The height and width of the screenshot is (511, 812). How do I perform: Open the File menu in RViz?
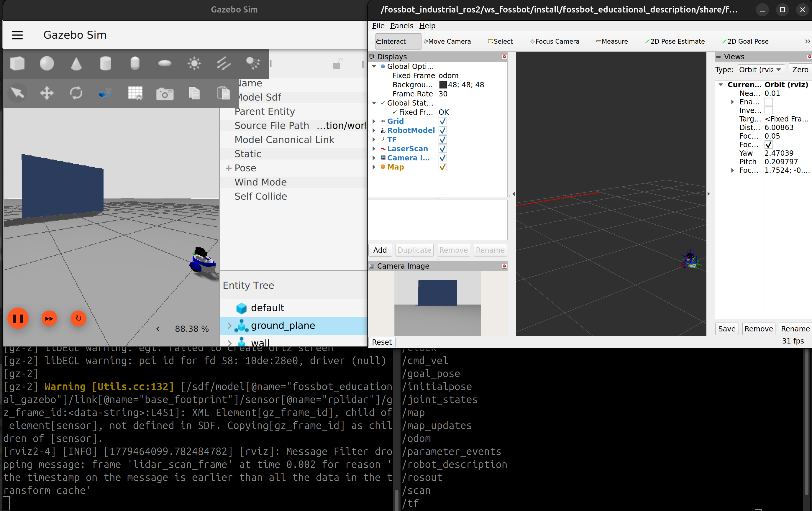coord(378,26)
